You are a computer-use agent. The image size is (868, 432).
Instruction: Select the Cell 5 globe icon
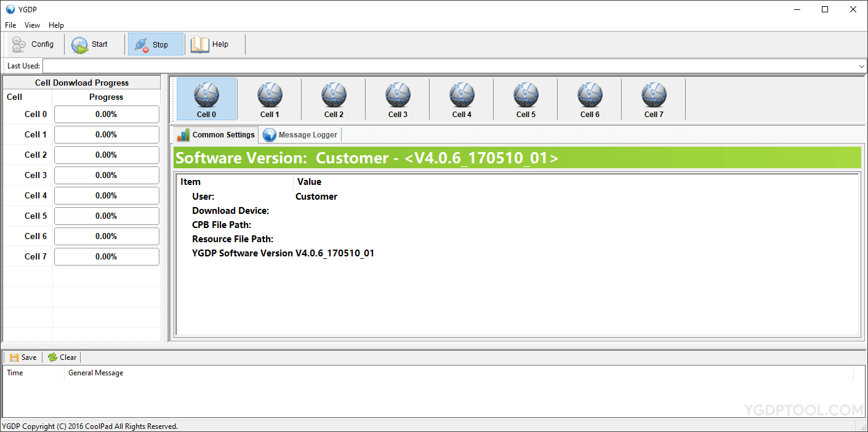pos(526,99)
